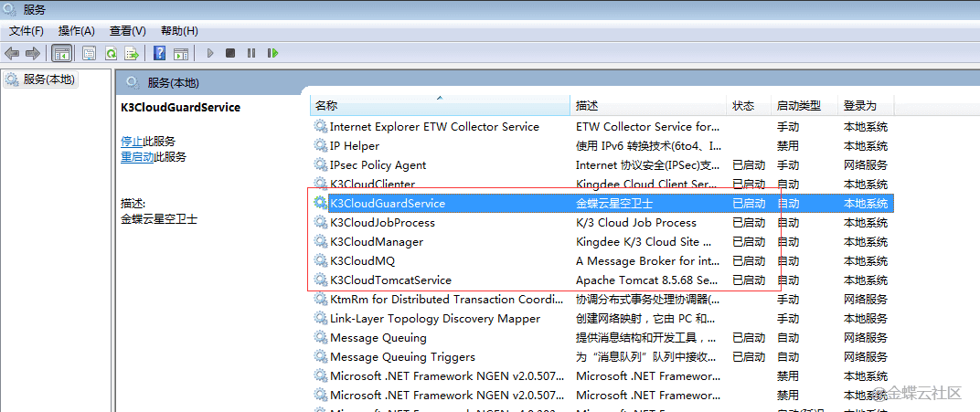Select the K3CloudJobProcess service name

(x=382, y=222)
